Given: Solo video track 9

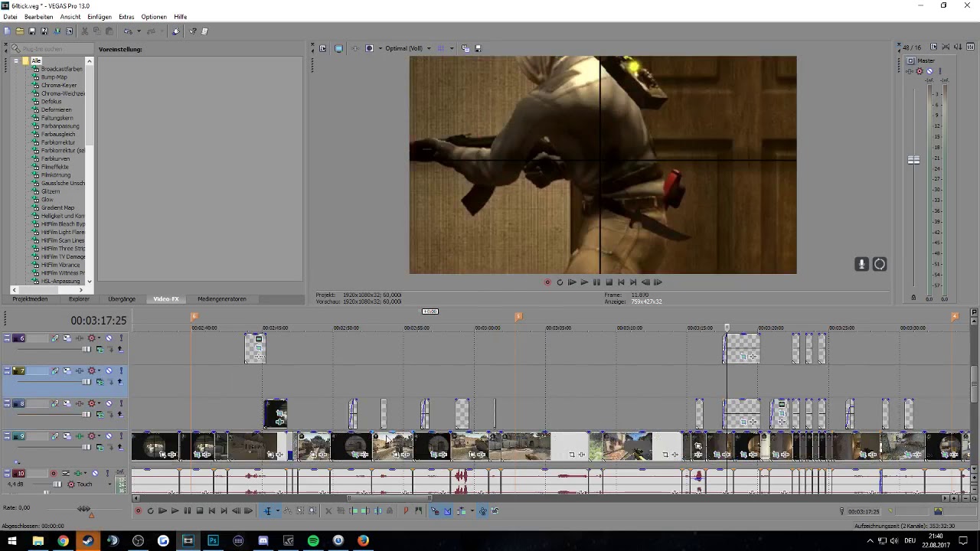Looking at the screenshot, I should (x=121, y=436).
